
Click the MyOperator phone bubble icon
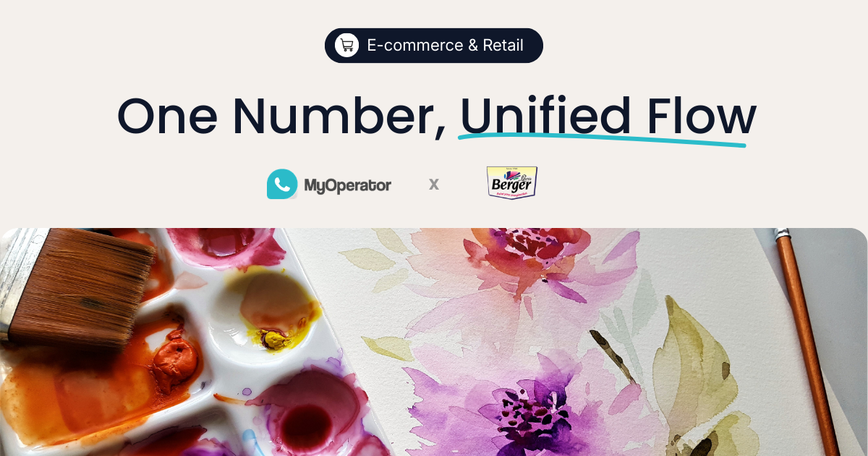(282, 185)
